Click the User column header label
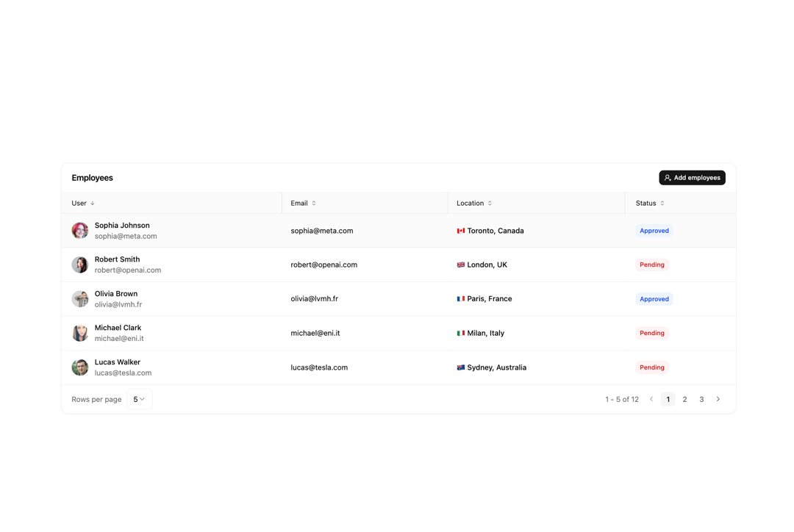794x532 pixels. [79, 204]
